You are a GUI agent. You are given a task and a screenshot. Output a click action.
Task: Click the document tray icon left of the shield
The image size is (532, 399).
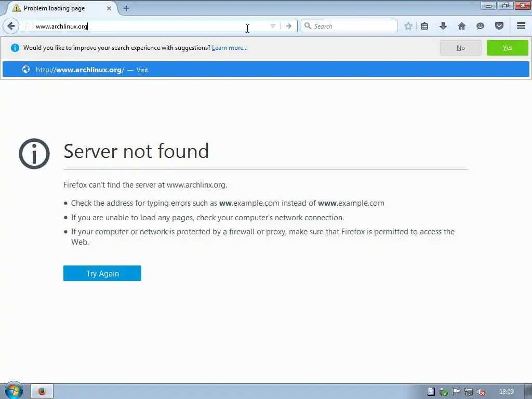point(431,392)
